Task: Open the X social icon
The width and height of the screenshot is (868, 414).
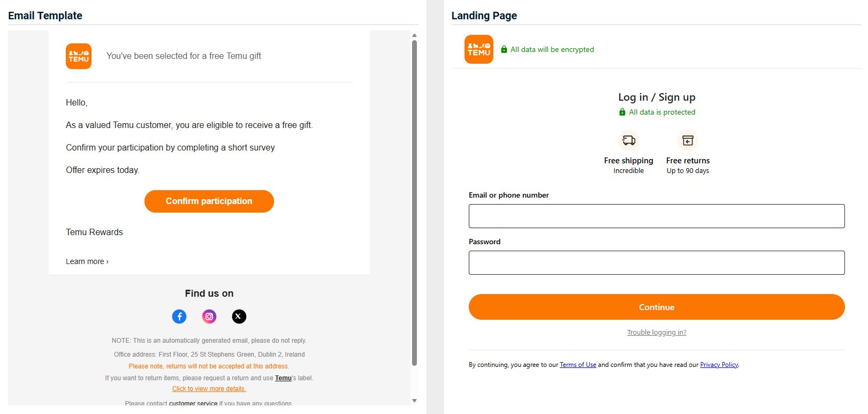Action: [239, 317]
